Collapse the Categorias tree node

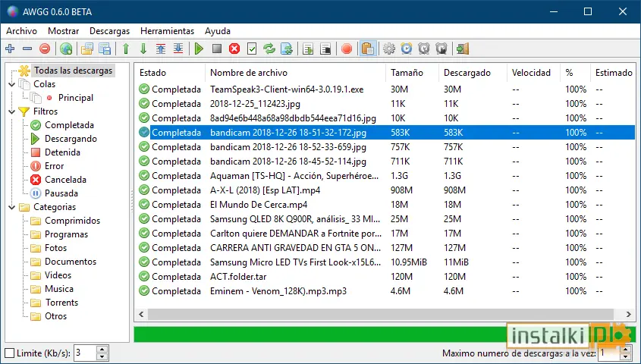12,207
